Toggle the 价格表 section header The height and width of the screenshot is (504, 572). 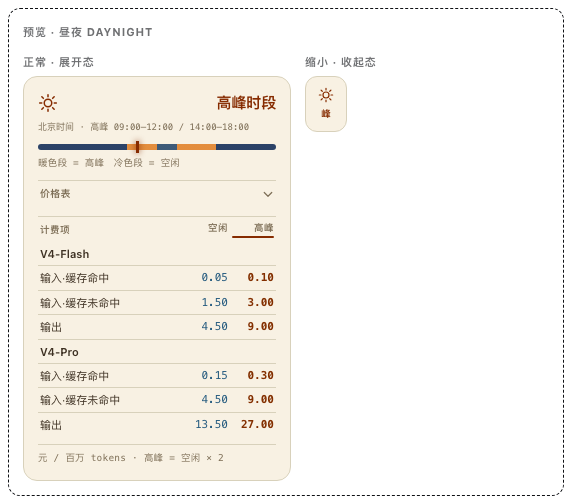(x=157, y=194)
